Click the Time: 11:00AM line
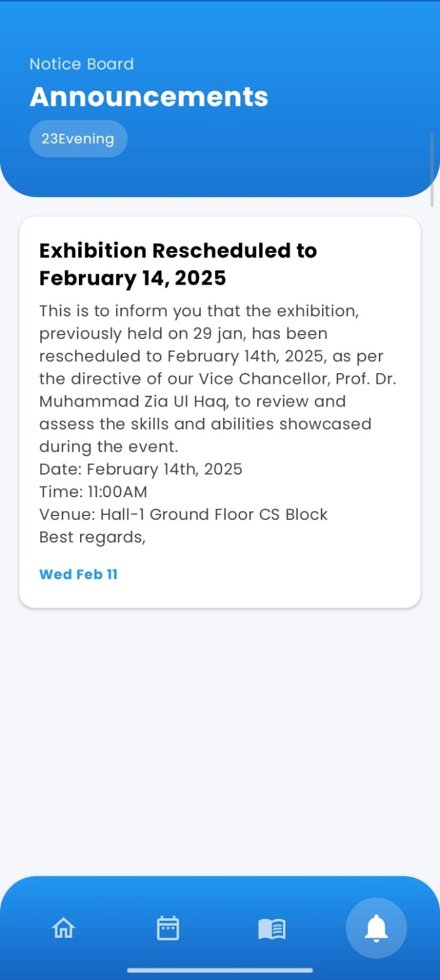Image resolution: width=440 pixels, height=980 pixels. (93, 492)
